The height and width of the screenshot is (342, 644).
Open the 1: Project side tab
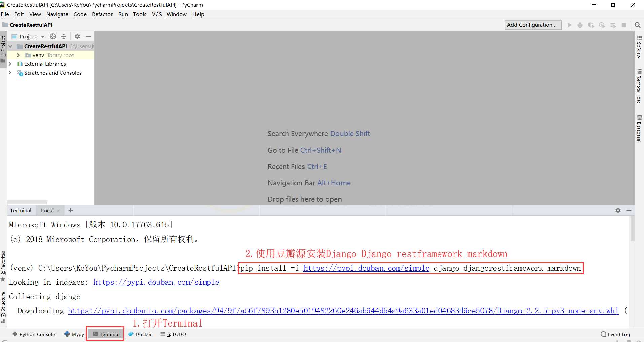(x=3, y=49)
